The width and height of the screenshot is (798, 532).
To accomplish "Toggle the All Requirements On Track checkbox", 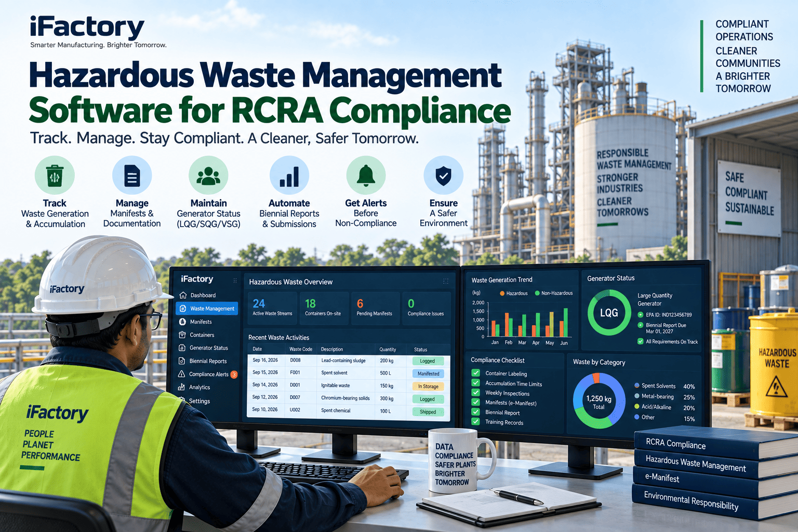I will tap(641, 341).
